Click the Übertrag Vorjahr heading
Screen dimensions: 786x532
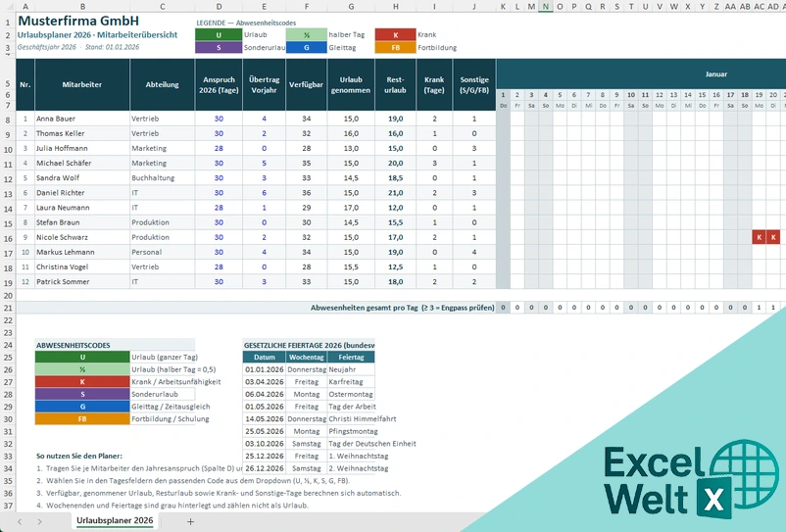265,84
